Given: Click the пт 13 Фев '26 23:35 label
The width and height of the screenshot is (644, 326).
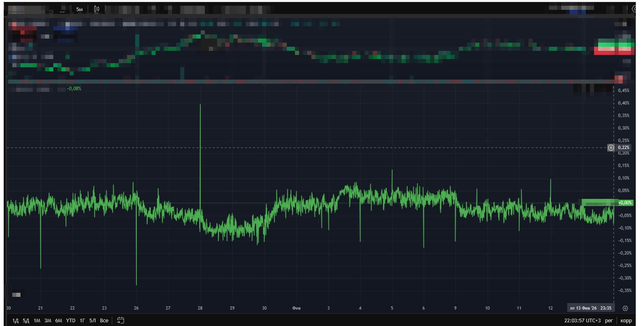Looking at the screenshot, I should click(x=591, y=308).
